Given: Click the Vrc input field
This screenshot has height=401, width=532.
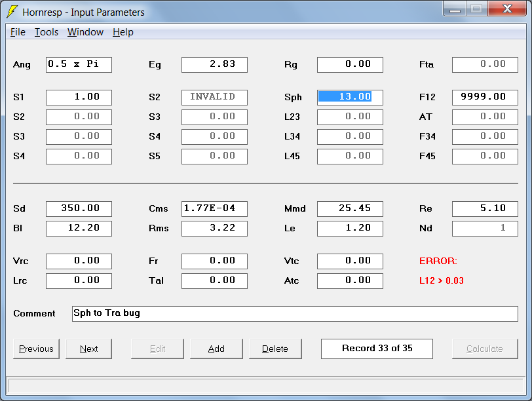Looking at the screenshot, I should tap(79, 261).
